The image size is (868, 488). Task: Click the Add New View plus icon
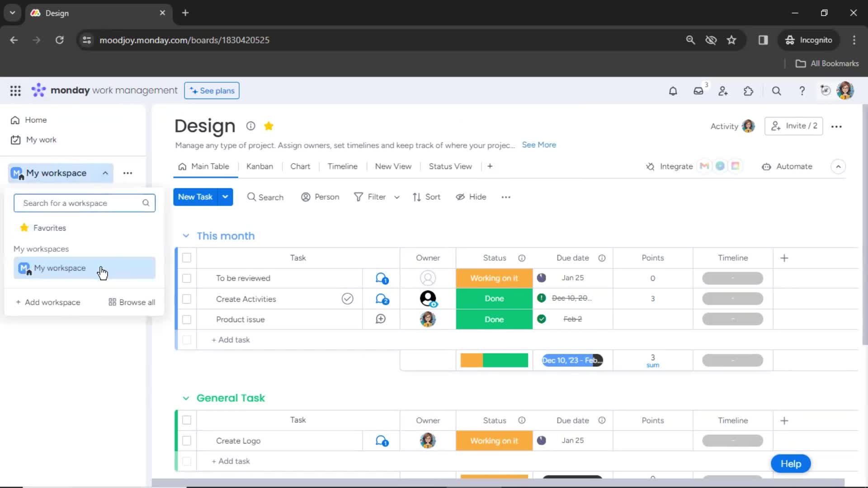pyautogui.click(x=490, y=166)
